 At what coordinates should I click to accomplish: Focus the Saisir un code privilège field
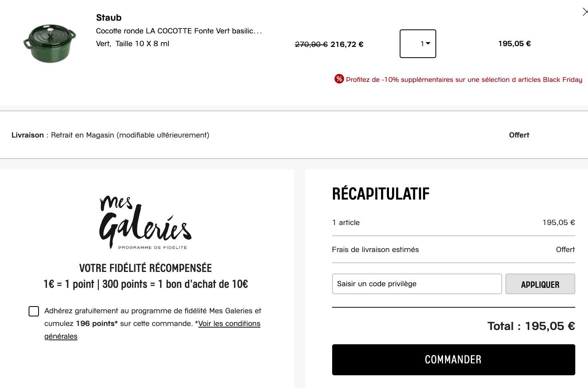[x=417, y=284]
